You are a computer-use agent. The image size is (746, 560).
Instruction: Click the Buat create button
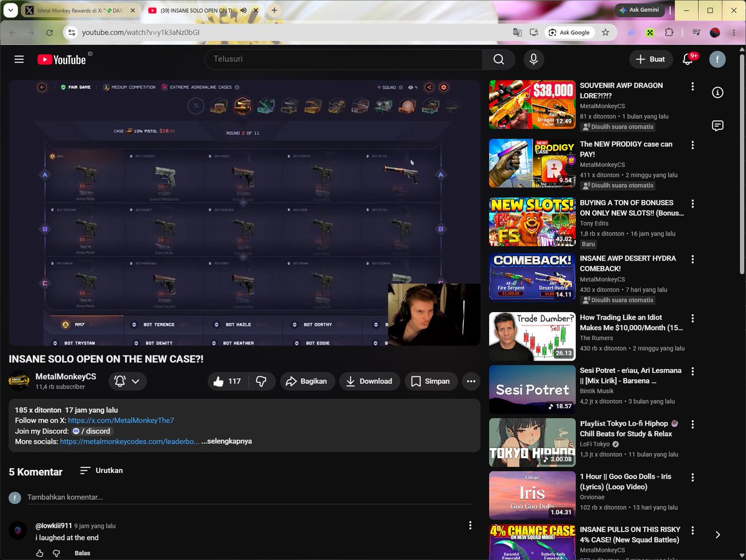[x=651, y=59]
